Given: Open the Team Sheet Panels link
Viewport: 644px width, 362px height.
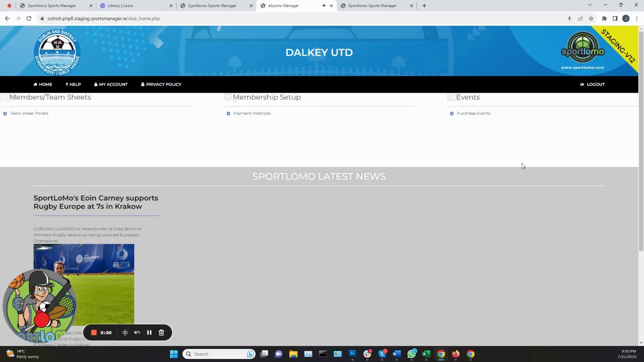Looking at the screenshot, I should pos(29,113).
